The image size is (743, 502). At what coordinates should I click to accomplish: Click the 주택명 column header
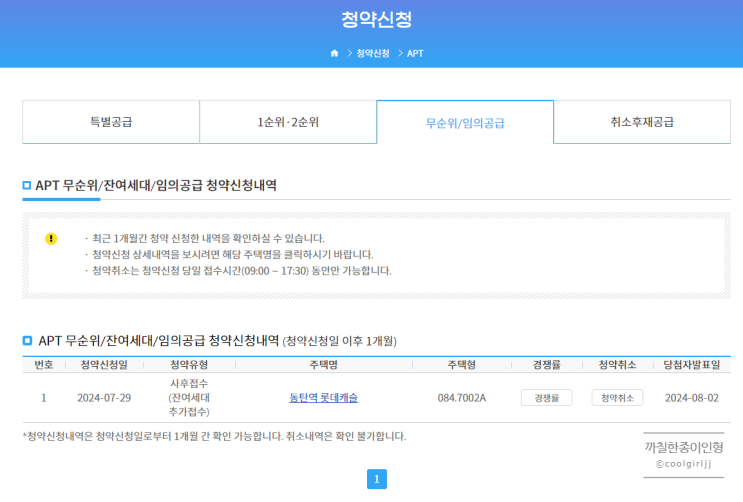pyautogui.click(x=324, y=365)
